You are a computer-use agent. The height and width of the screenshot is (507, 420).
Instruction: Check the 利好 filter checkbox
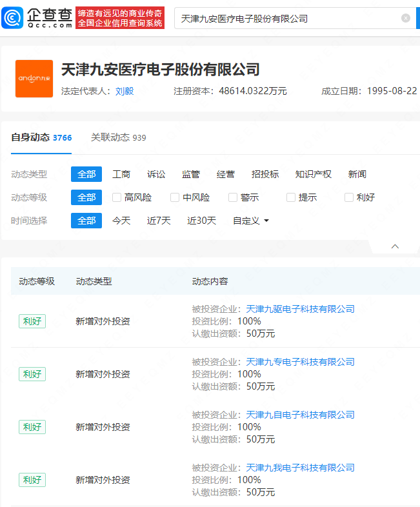click(349, 197)
